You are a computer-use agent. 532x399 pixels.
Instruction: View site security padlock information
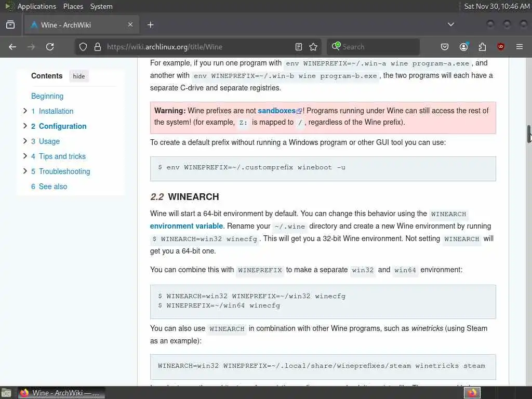tap(98, 47)
